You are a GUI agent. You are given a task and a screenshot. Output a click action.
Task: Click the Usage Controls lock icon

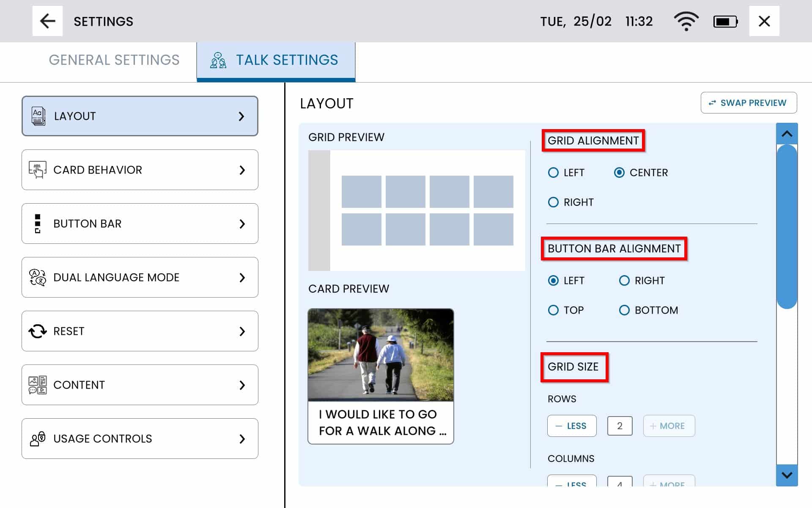(38, 439)
